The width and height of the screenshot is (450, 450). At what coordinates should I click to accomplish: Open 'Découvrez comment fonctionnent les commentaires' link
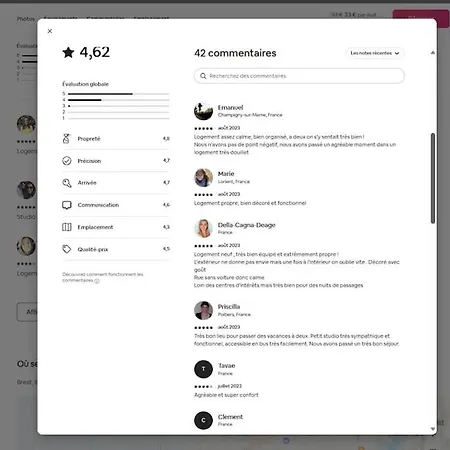pos(103,277)
